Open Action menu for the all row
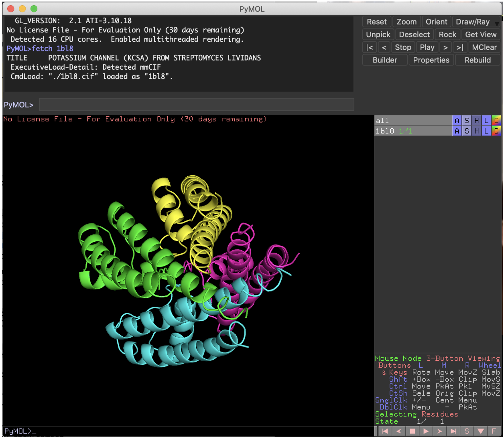 click(x=457, y=120)
